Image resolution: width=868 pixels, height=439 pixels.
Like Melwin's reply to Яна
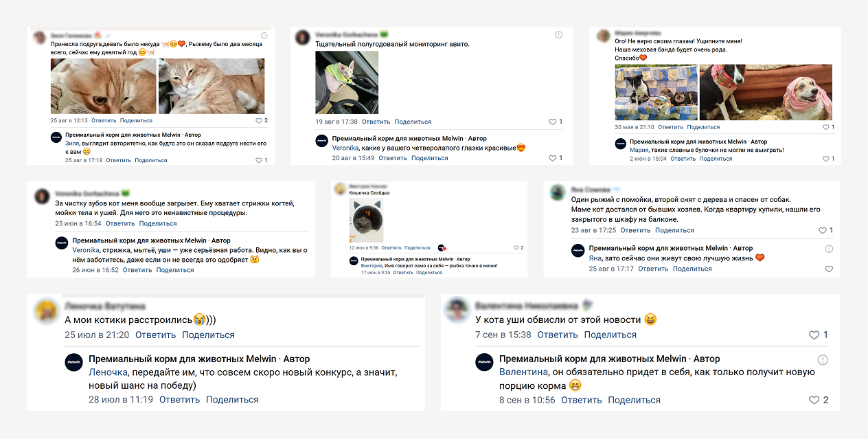[829, 269]
